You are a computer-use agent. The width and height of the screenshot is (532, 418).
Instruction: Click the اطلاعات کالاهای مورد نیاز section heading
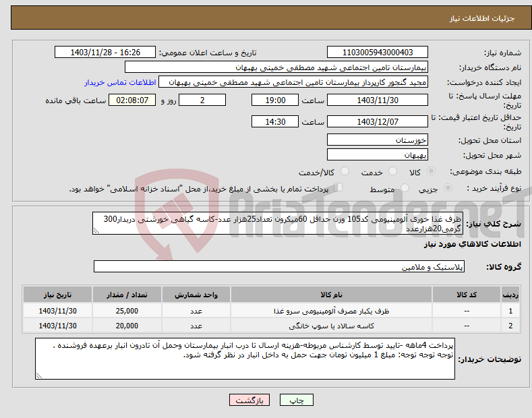coord(472,244)
